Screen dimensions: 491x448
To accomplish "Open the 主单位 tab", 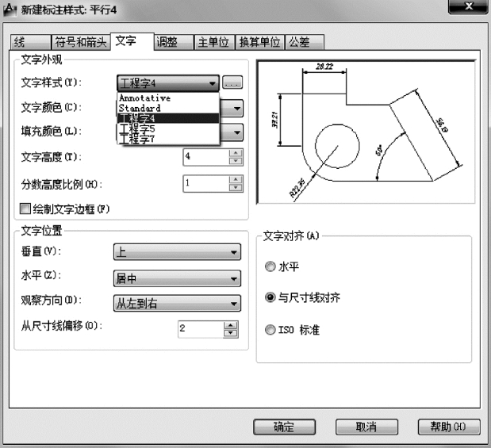I will 213,43.
